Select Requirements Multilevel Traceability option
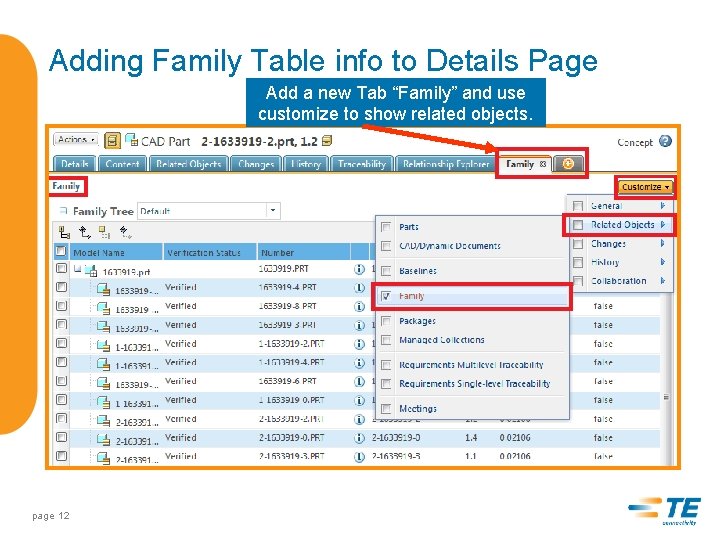 click(x=471, y=365)
